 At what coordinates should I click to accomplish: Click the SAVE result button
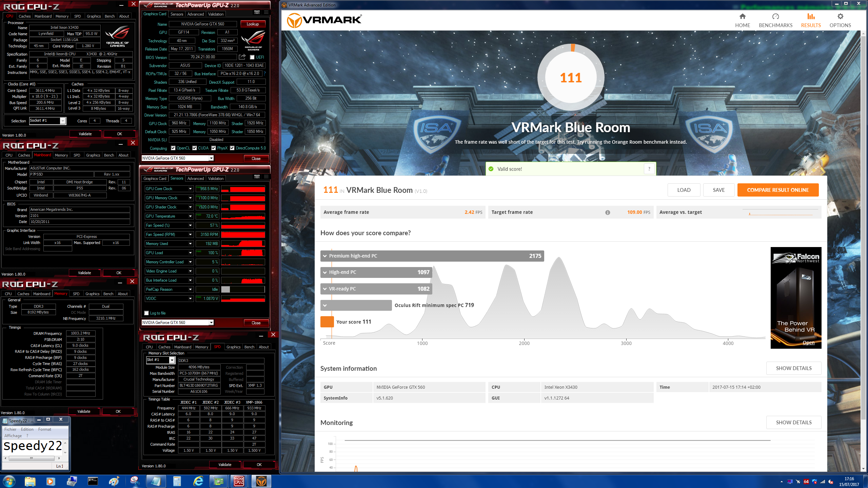click(x=718, y=190)
